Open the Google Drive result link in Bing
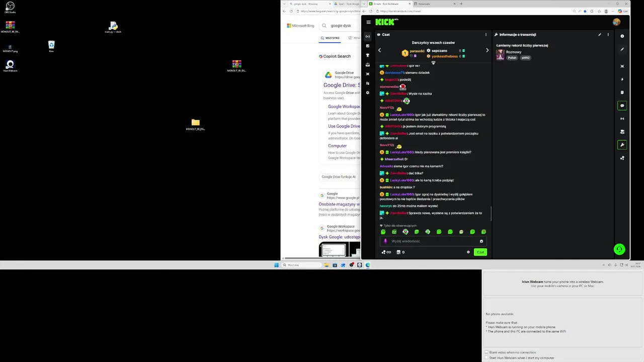The width and height of the screenshot is (644, 362). (342, 85)
